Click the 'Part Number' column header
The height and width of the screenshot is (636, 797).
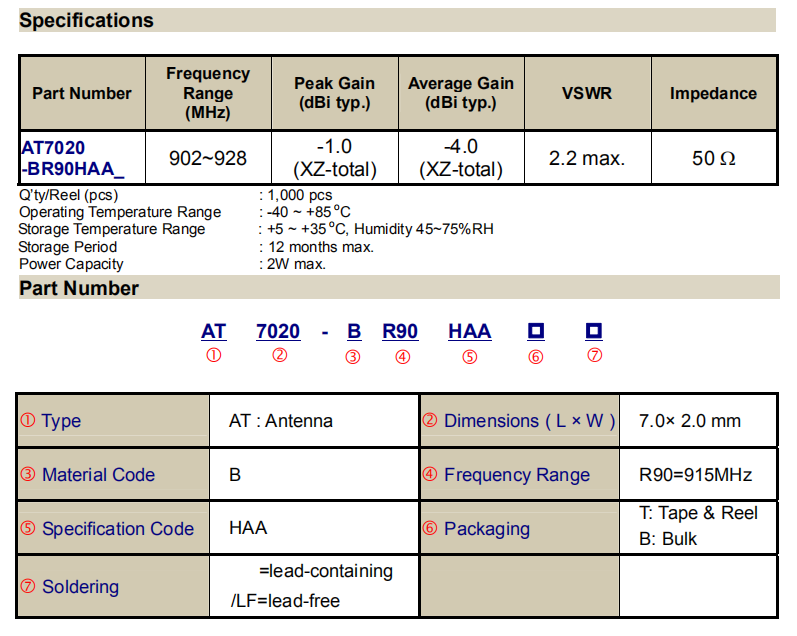82,93
